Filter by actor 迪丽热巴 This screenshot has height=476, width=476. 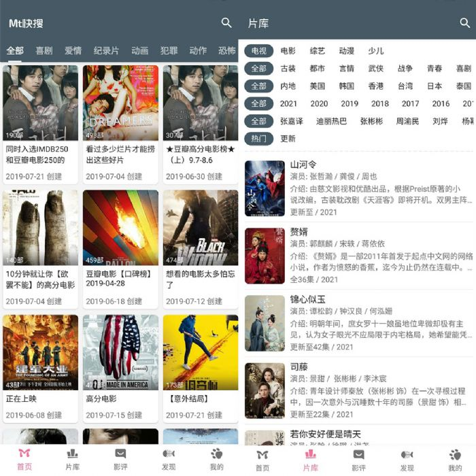coord(331,122)
